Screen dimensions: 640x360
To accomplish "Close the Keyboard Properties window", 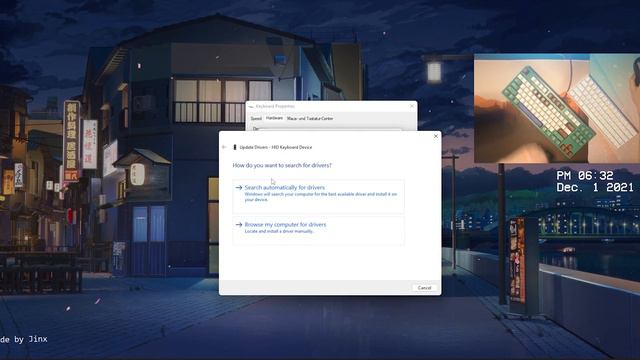I will click(x=411, y=106).
